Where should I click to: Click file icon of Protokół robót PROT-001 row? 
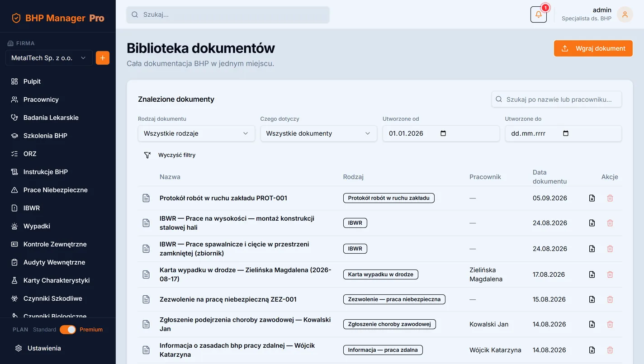click(x=146, y=198)
